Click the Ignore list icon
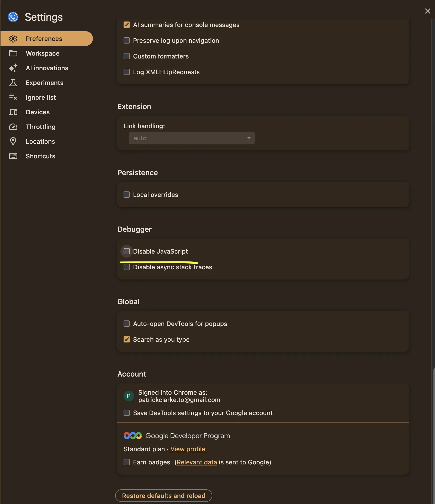The height and width of the screenshot is (504, 435). click(13, 97)
